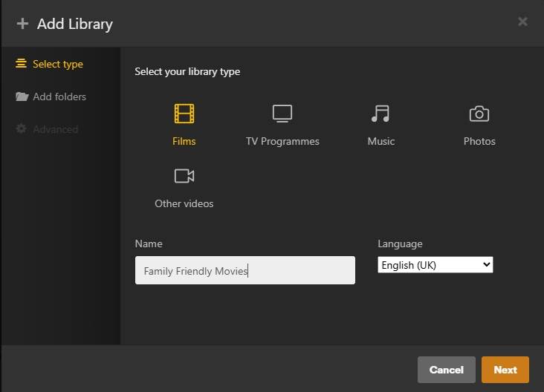The image size is (544, 392).
Task: Select the Photos camera icon
Action: [x=479, y=114]
